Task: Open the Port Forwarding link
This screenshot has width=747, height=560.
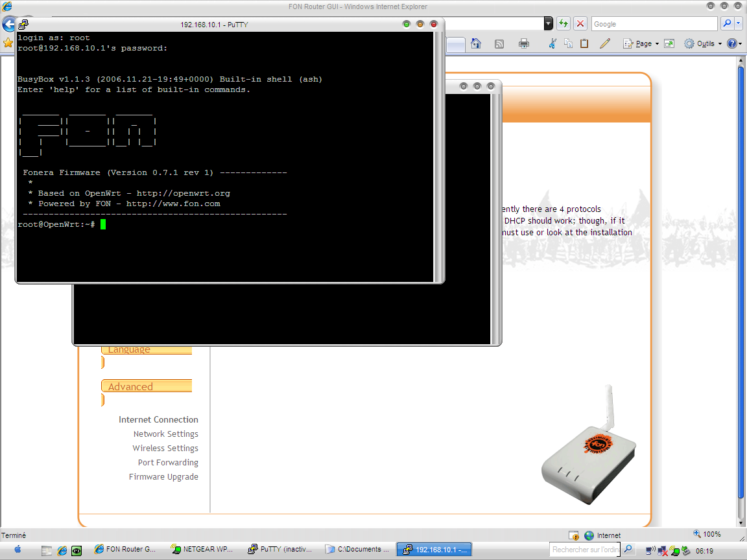Action: pyautogui.click(x=168, y=462)
